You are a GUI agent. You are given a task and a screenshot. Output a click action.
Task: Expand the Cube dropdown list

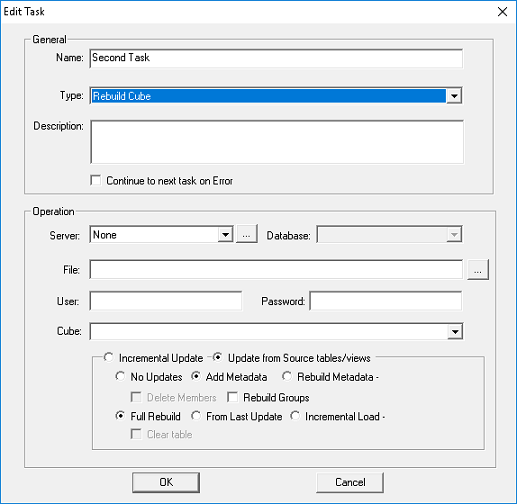(x=455, y=331)
